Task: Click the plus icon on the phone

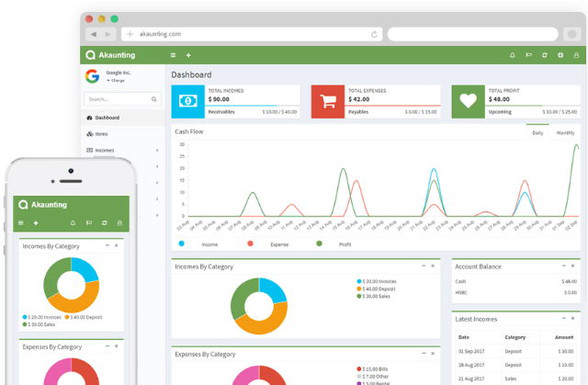Action: (36, 223)
